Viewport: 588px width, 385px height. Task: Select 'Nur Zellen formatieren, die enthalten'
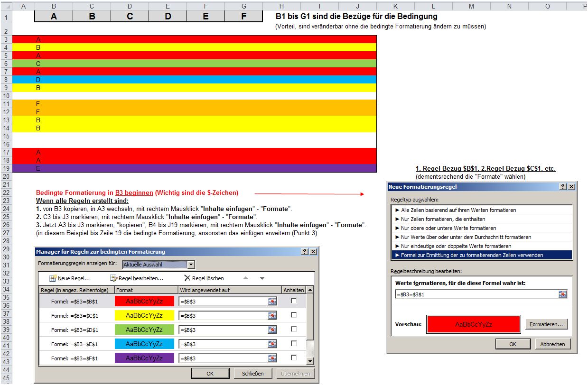(x=482, y=219)
